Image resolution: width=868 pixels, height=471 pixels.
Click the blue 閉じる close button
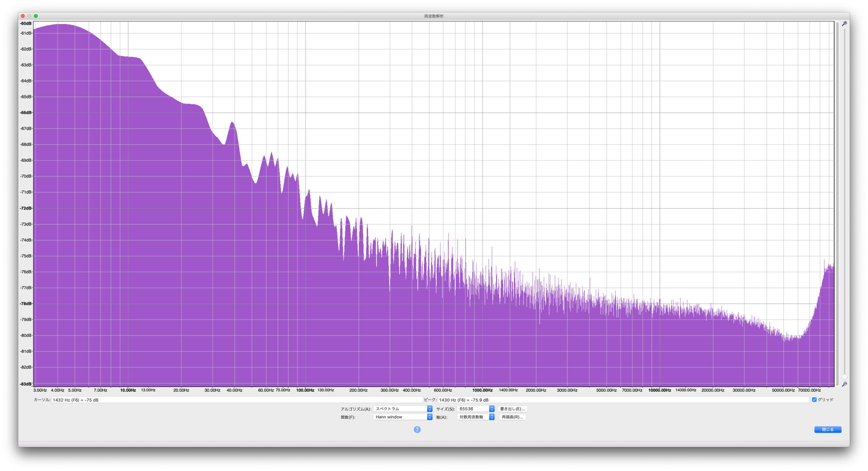828,430
